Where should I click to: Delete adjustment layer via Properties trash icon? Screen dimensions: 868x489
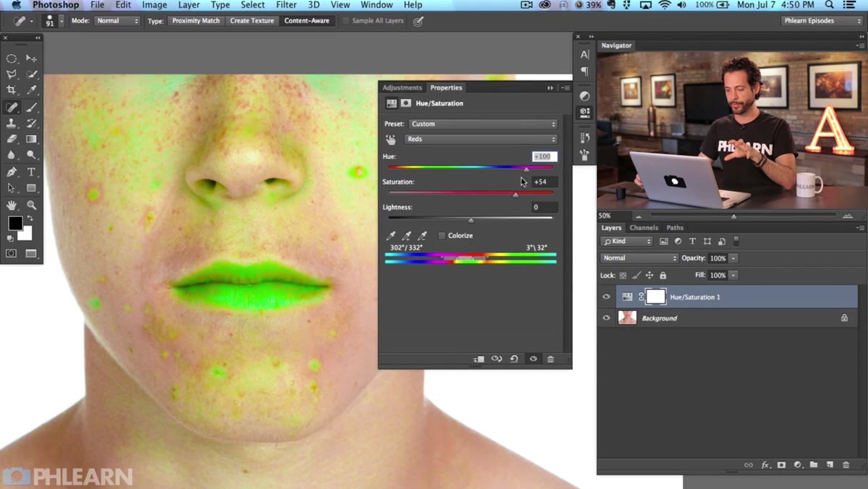(550, 359)
